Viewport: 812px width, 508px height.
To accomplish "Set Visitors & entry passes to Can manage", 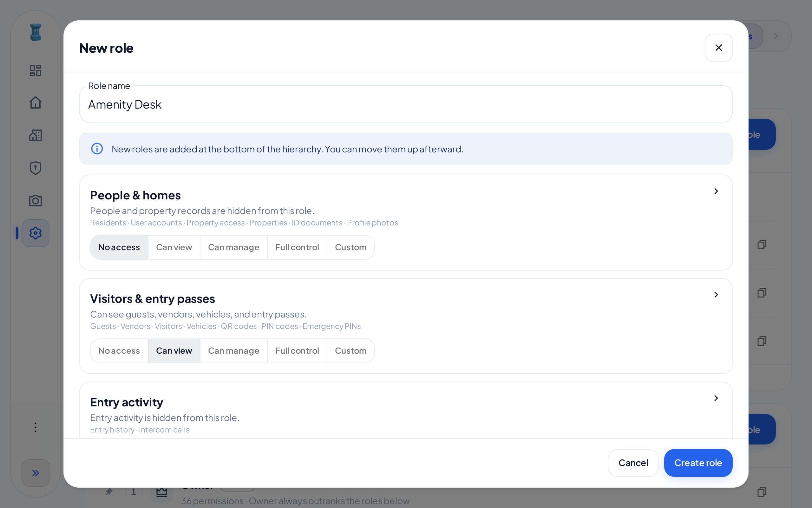I will [x=233, y=351].
